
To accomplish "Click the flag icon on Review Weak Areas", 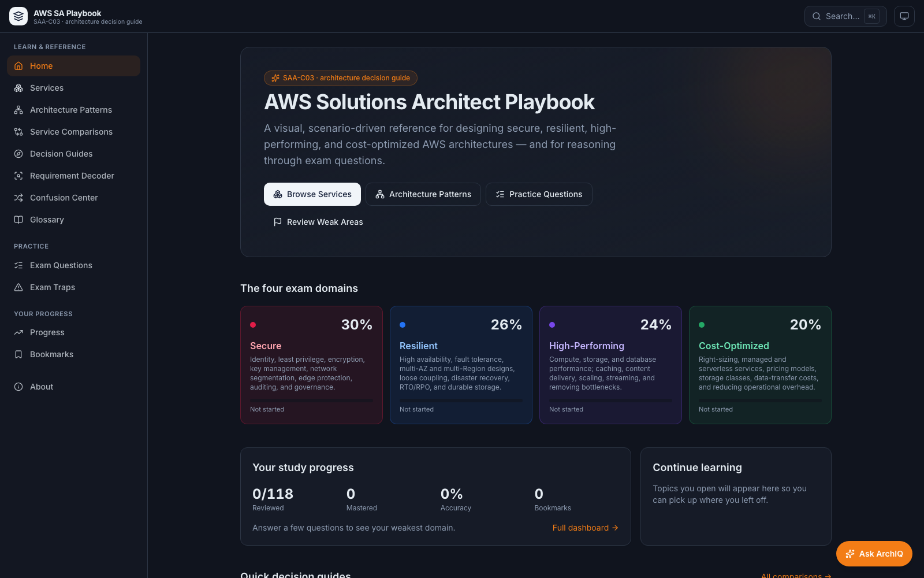I will coord(278,222).
